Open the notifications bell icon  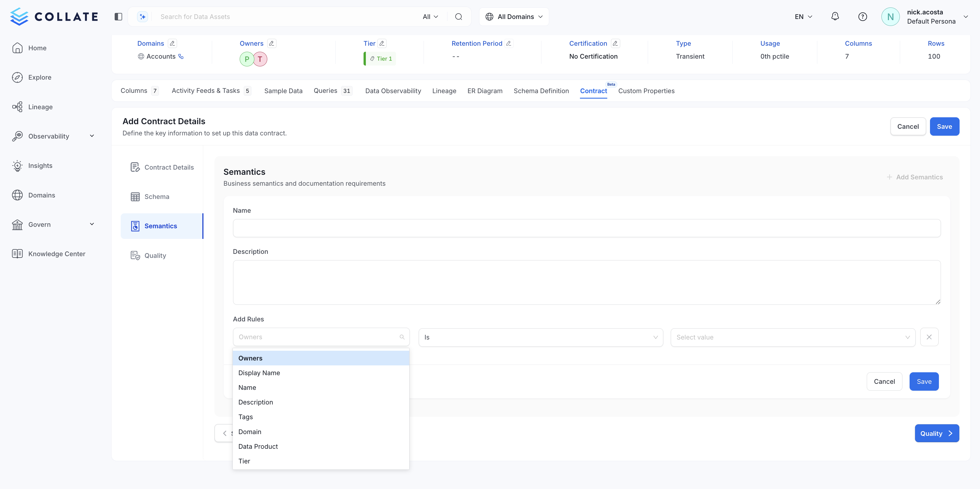pyautogui.click(x=835, y=16)
